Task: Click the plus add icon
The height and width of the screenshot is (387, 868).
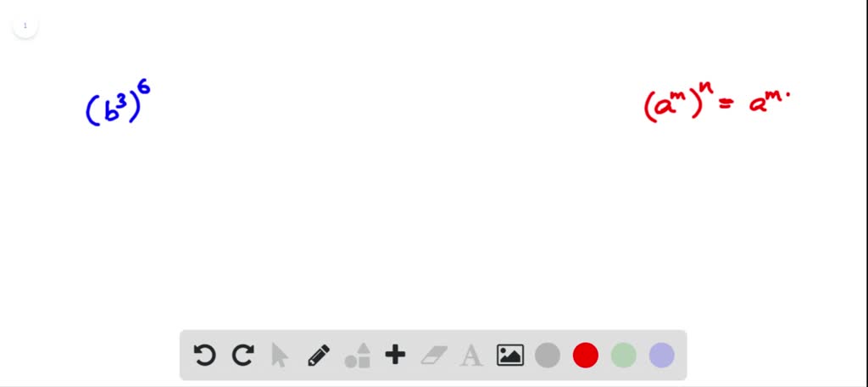Action: tap(395, 355)
